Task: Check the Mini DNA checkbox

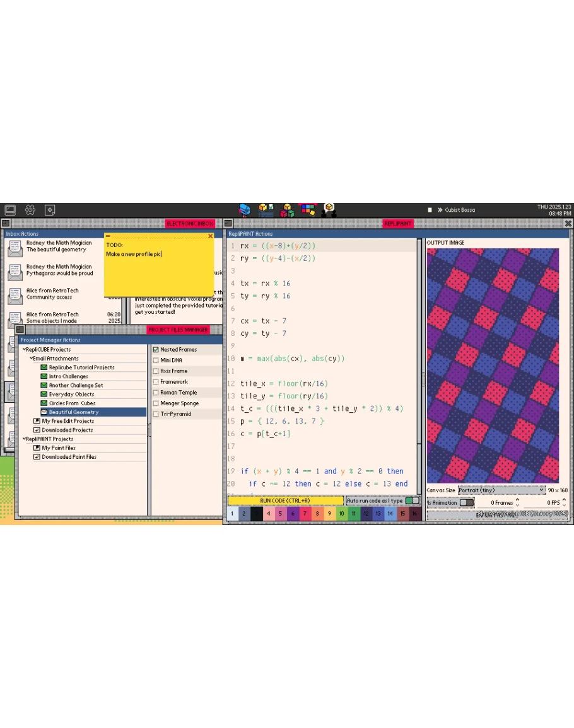Action: click(x=156, y=361)
